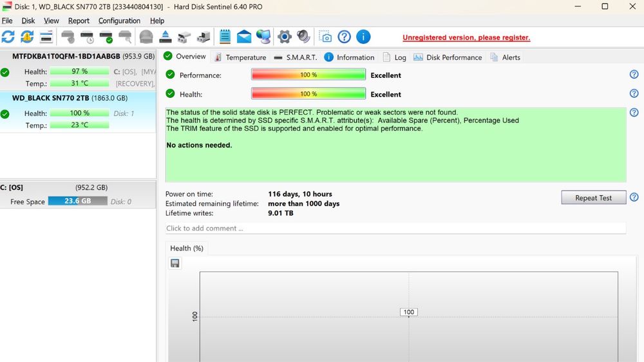This screenshot has height=362, width=644.
Task: Click the 23.6 GB free space bar
Action: point(78,201)
